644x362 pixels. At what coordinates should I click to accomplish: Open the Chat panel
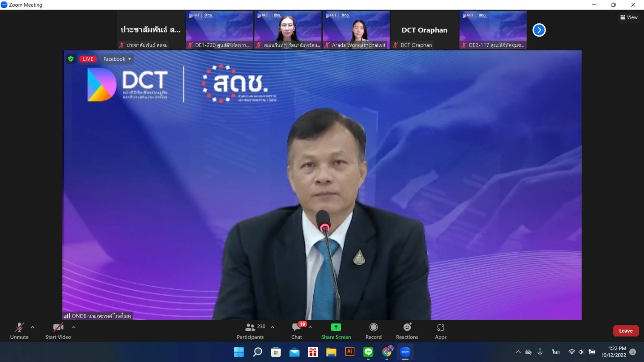tap(297, 331)
